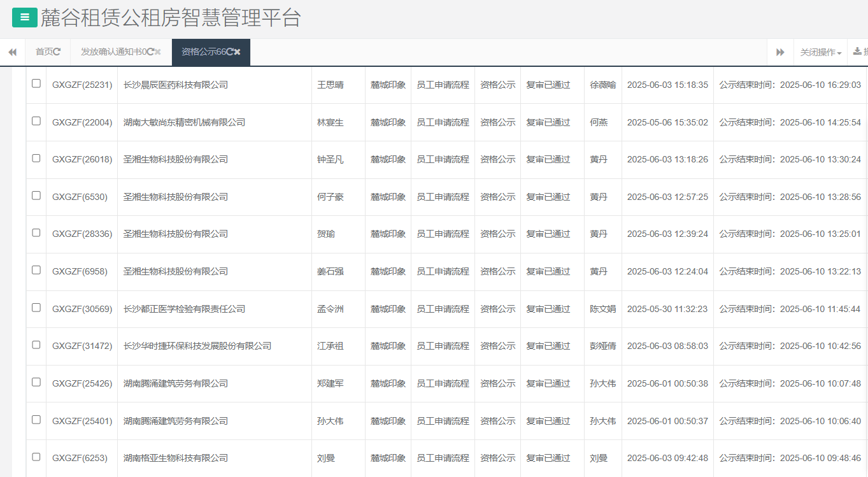Close the 发放确认通知书 tab with its X
Image resolution: width=868 pixels, height=477 pixels.
(158, 52)
